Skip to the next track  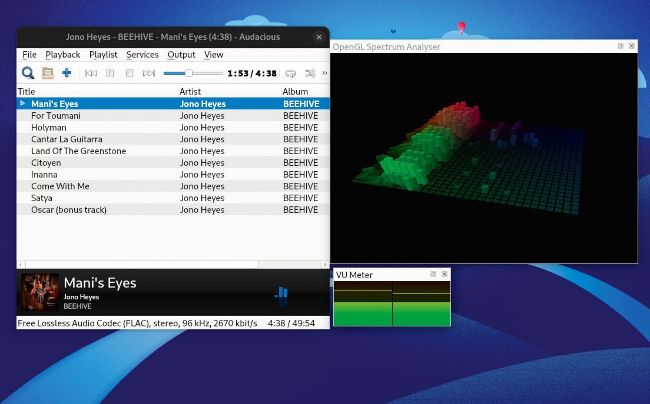(149, 73)
